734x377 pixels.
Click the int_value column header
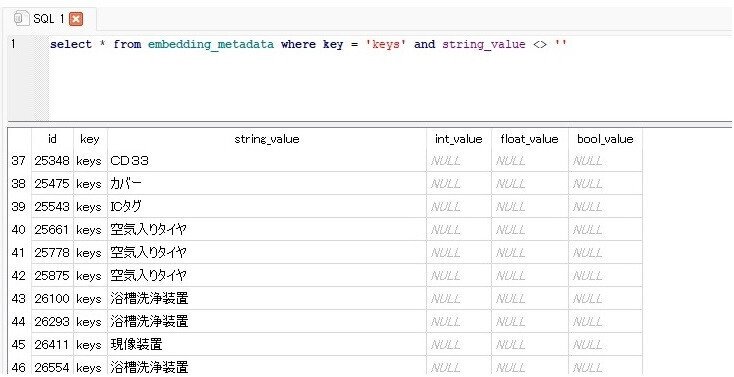(x=459, y=139)
